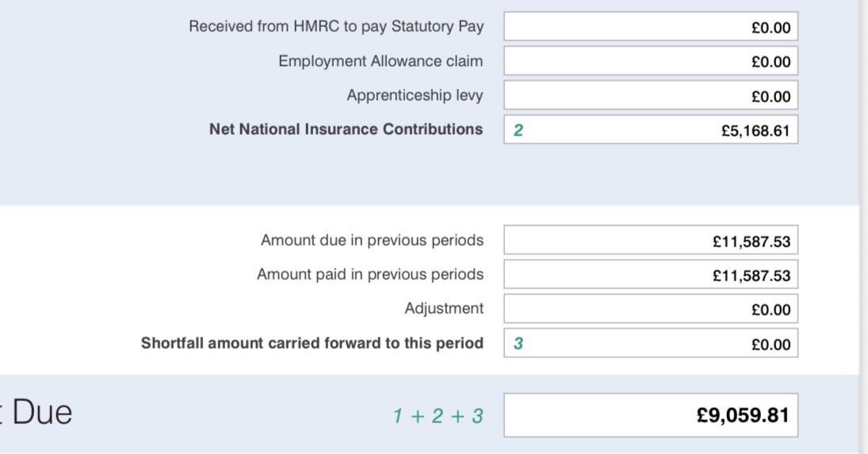Select the Amount due in previous periods field
This screenshot has height=454, width=868.
[x=651, y=240]
